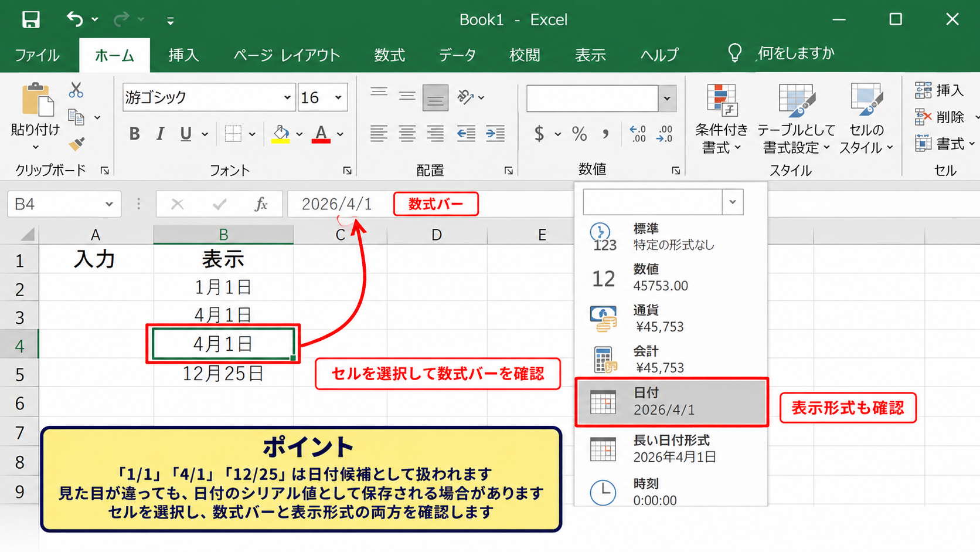Toggle bottom align button
Image resolution: width=980 pixels, height=552 pixels.
[x=435, y=97]
